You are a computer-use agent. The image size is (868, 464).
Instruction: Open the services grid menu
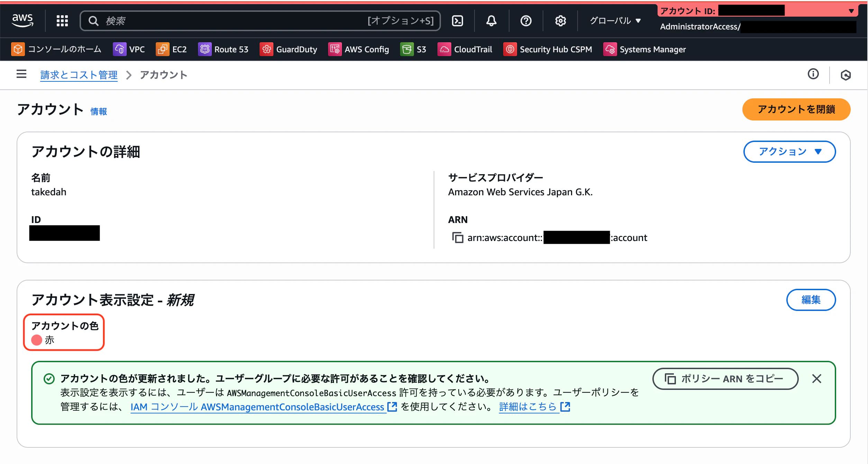click(x=62, y=21)
